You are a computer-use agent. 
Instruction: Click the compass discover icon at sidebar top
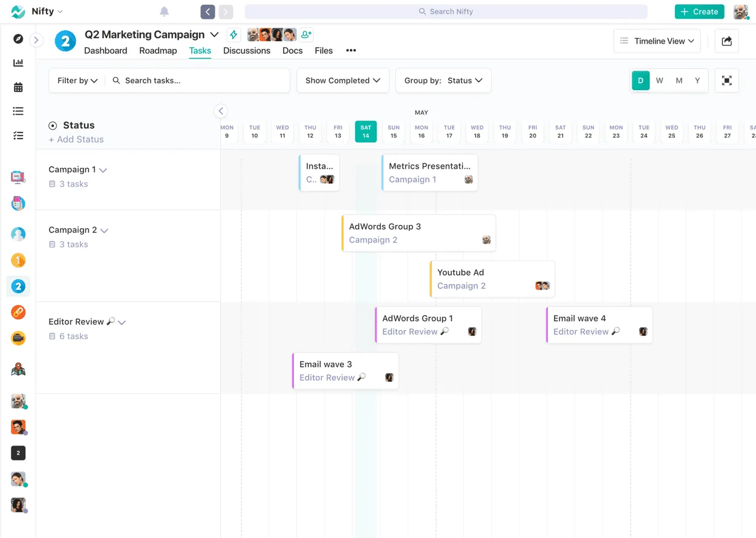click(18, 39)
